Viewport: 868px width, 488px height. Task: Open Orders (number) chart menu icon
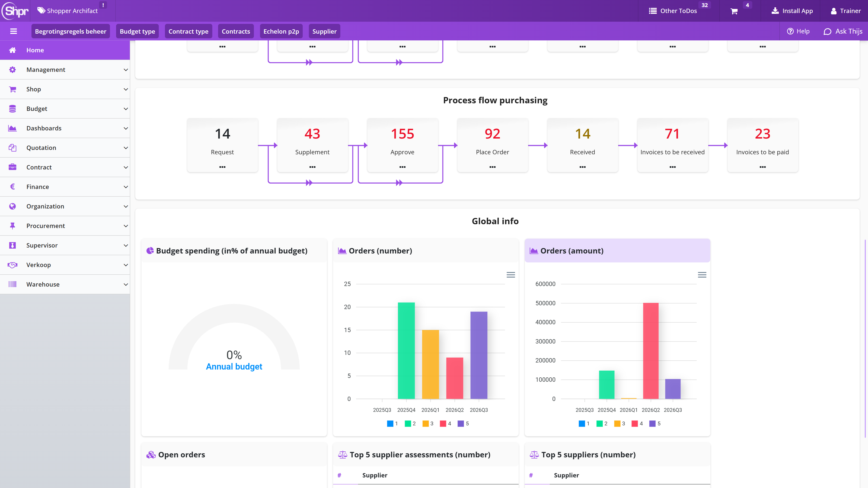coord(510,275)
